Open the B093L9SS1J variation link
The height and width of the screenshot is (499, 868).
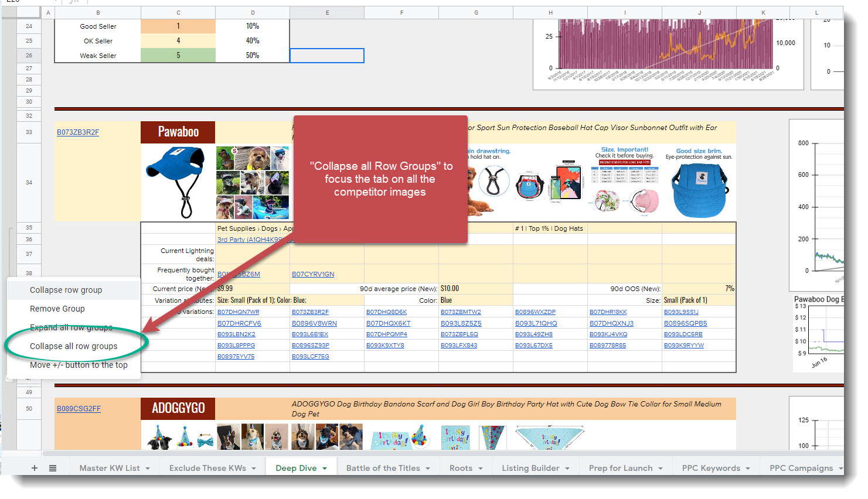pos(681,312)
